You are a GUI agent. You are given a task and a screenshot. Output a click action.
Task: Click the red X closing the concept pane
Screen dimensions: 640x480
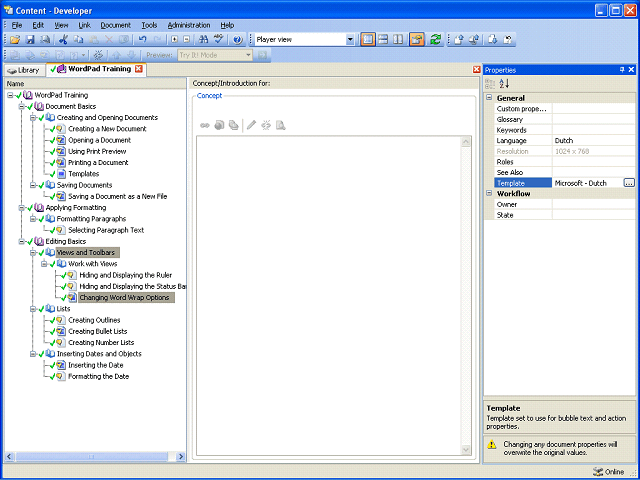476,70
